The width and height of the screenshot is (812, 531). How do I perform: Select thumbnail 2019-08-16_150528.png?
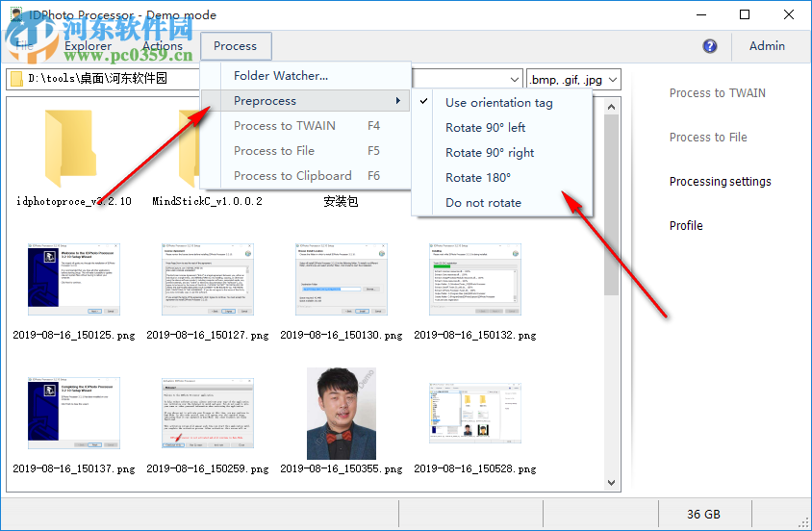tap(475, 413)
